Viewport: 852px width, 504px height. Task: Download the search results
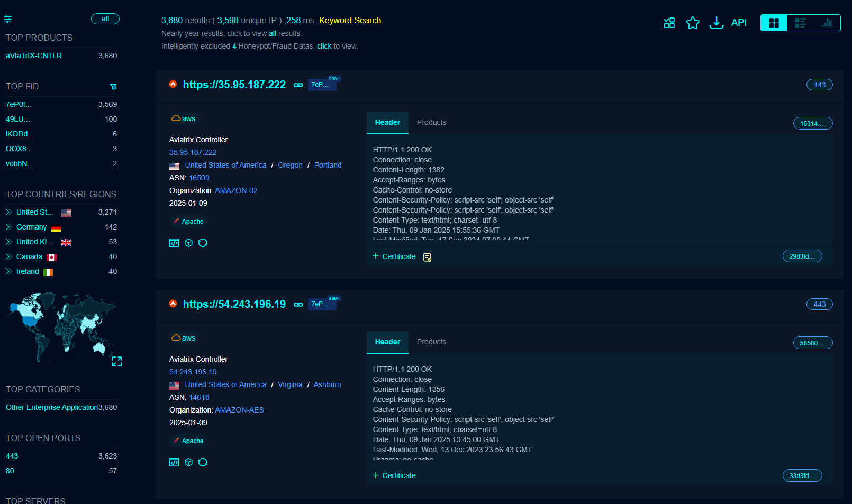coord(716,23)
